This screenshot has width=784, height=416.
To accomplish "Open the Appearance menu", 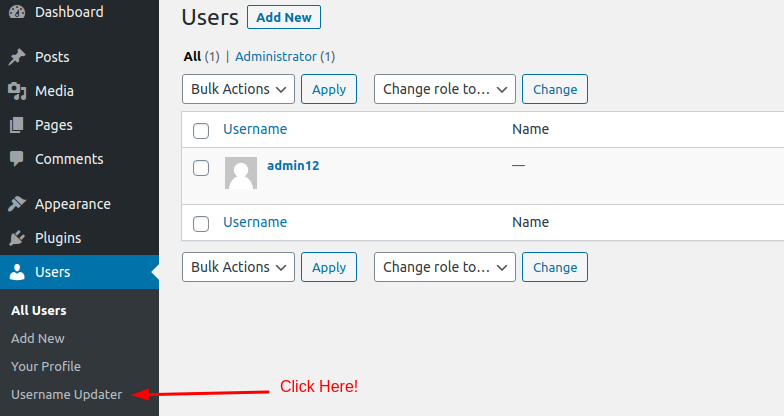I will (80, 204).
